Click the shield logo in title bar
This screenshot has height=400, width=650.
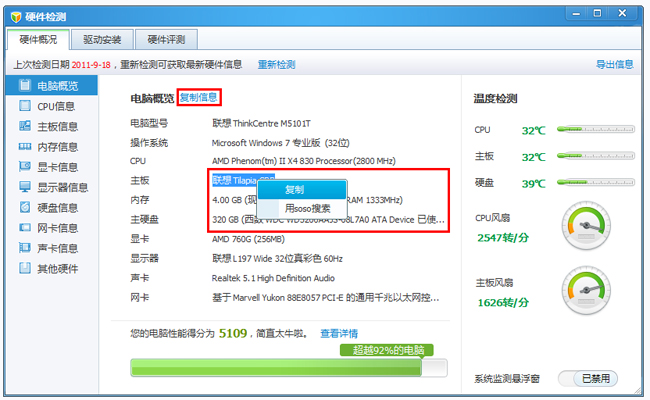[16, 17]
